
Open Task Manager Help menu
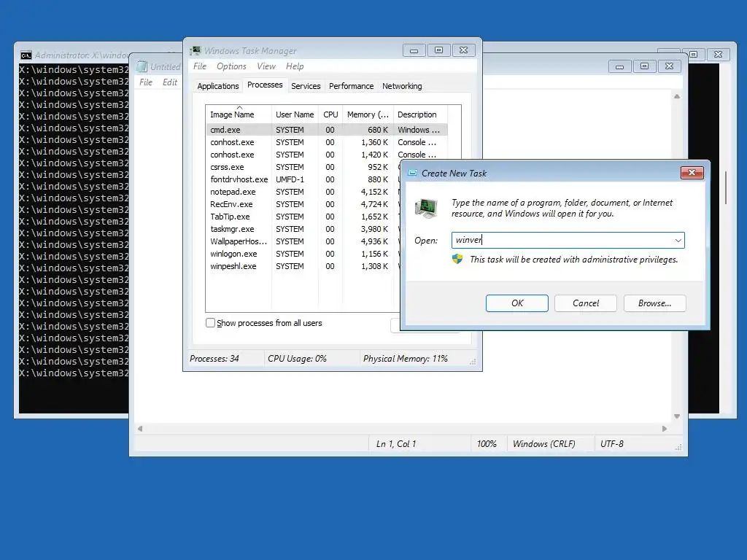295,66
